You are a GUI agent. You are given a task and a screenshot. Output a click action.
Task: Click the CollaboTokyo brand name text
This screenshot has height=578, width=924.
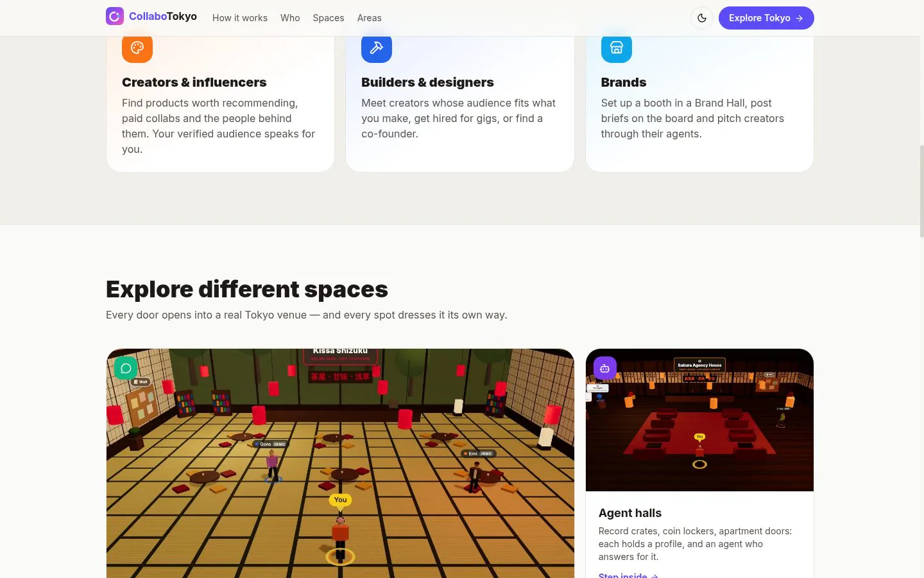(163, 17)
